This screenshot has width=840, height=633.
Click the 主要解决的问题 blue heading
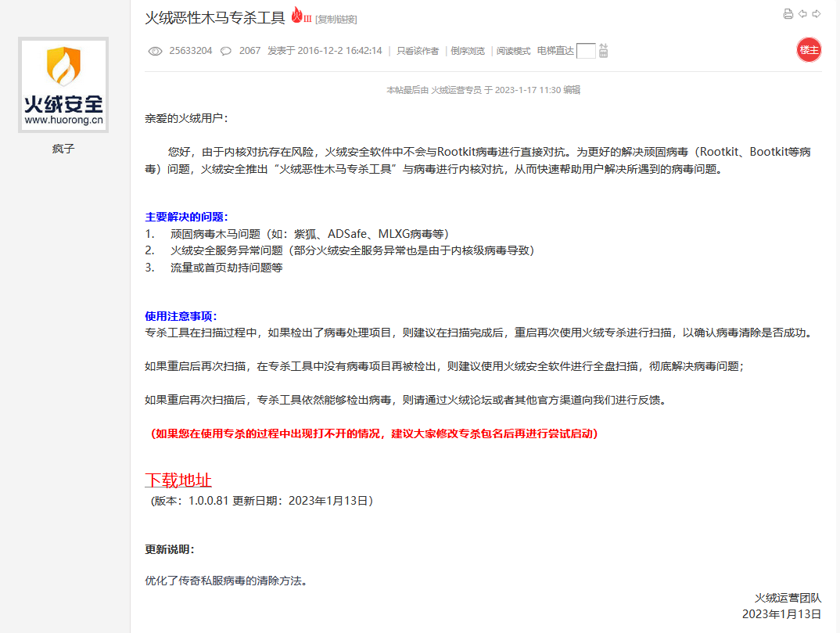point(186,217)
